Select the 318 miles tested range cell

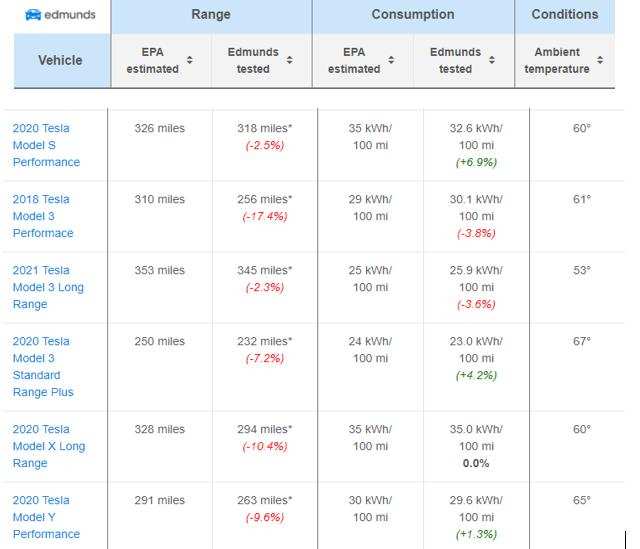(264, 128)
